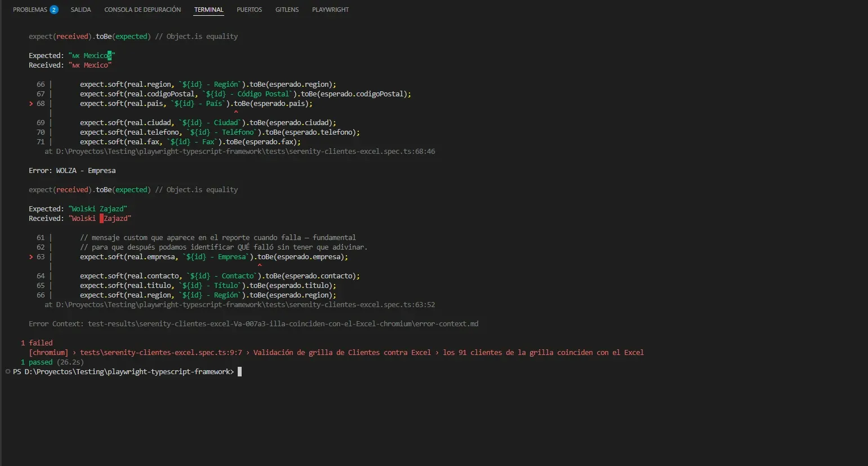Image resolution: width=868 pixels, height=466 pixels.
Task: Click the command status circle beside PS prompt
Action: [x=7, y=371]
